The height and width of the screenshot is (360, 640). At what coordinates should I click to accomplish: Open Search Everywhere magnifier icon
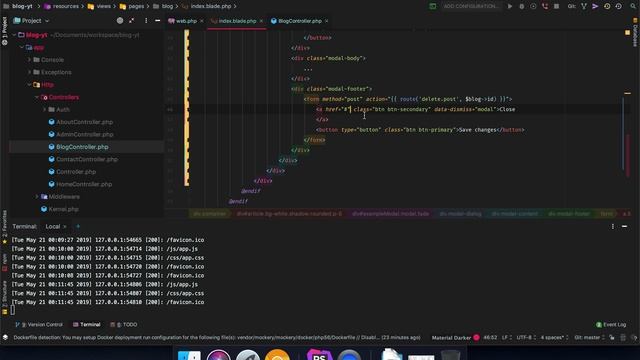pos(633,6)
